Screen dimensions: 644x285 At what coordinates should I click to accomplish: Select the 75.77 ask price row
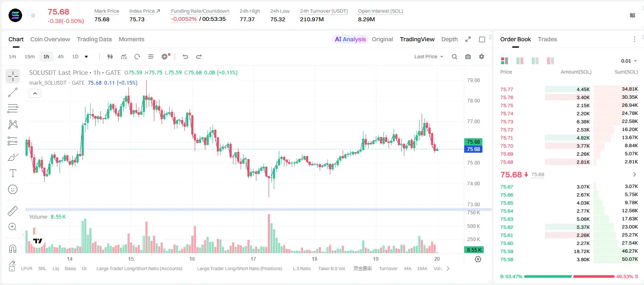tap(569, 89)
